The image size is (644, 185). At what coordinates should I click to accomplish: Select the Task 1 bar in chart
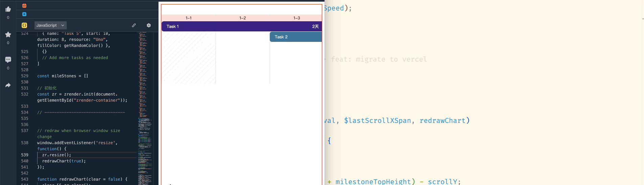(x=242, y=26)
